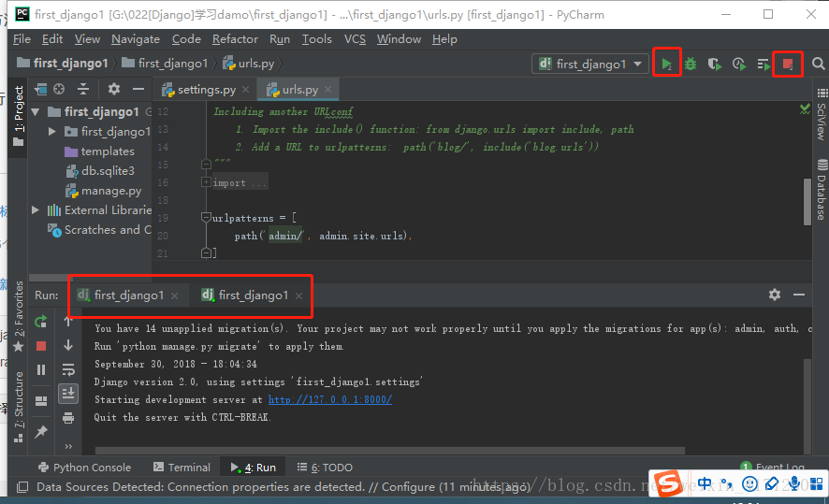Select manage.py in the project tree
Screen dimensions: 829x504
coord(103,191)
